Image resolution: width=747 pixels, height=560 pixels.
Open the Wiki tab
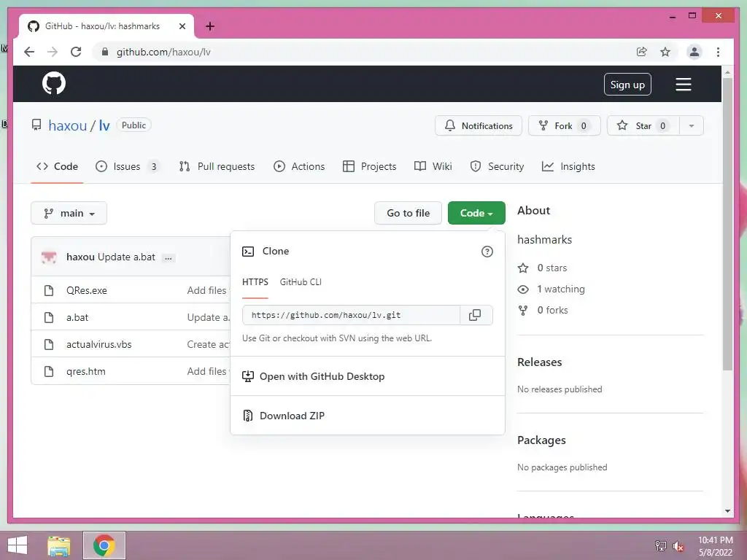433,167
